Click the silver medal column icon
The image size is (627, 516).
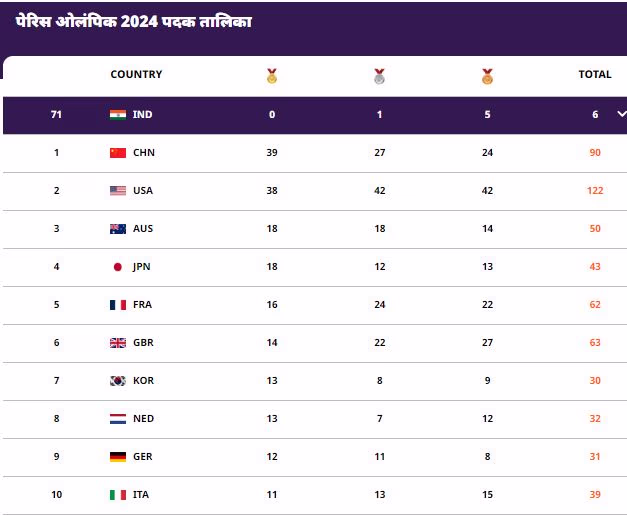coord(380,75)
